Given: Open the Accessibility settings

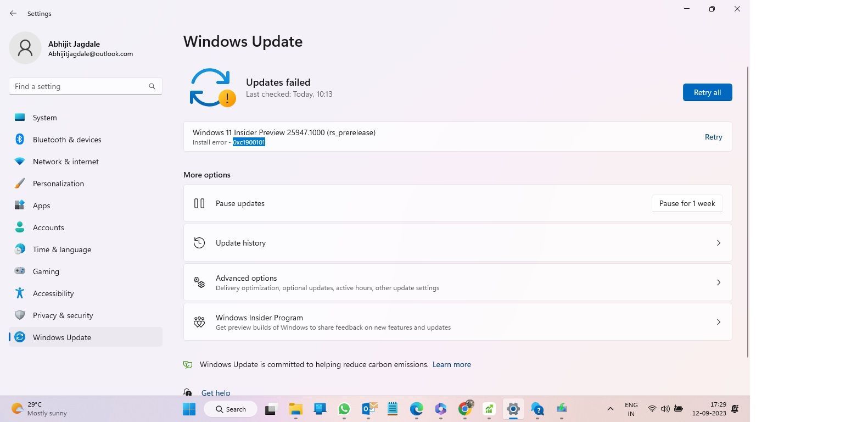Looking at the screenshot, I should (86, 293).
